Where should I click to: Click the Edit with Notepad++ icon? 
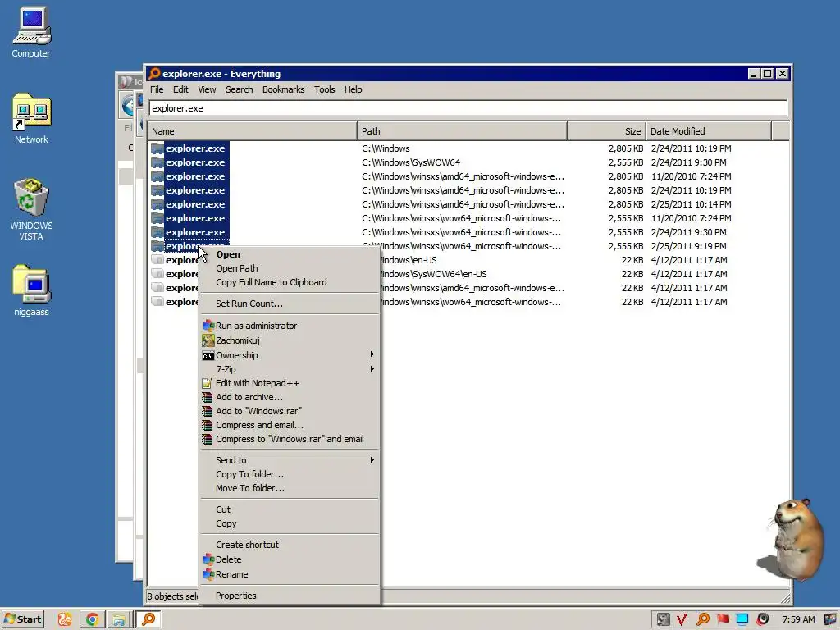(208, 383)
